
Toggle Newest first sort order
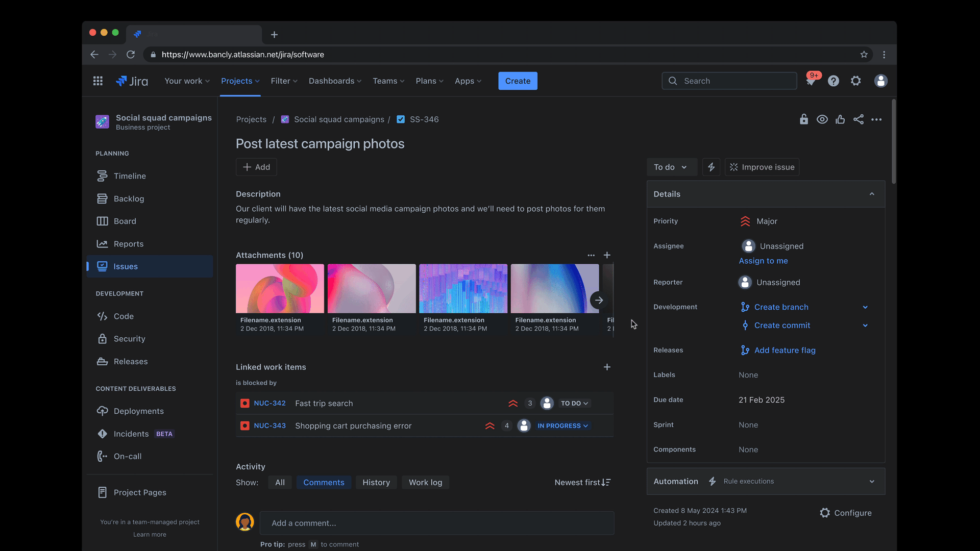582,483
